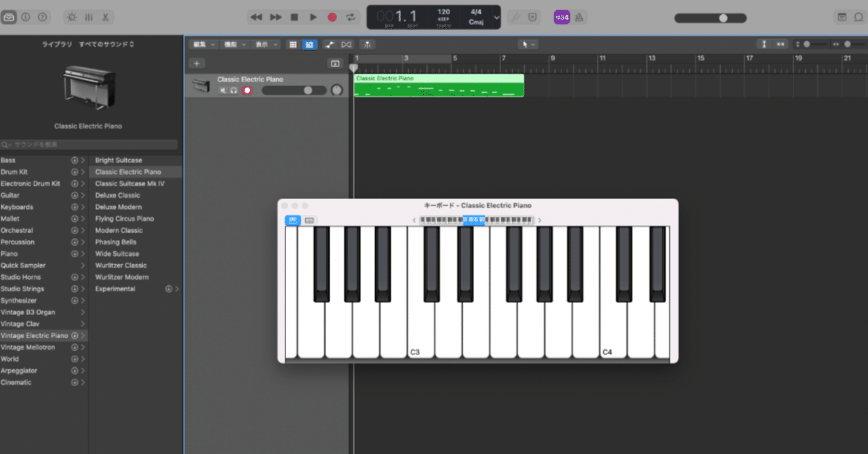Image resolution: width=868 pixels, height=454 pixels.
Task: Switch keyboard window to typing input mode
Action: point(309,220)
